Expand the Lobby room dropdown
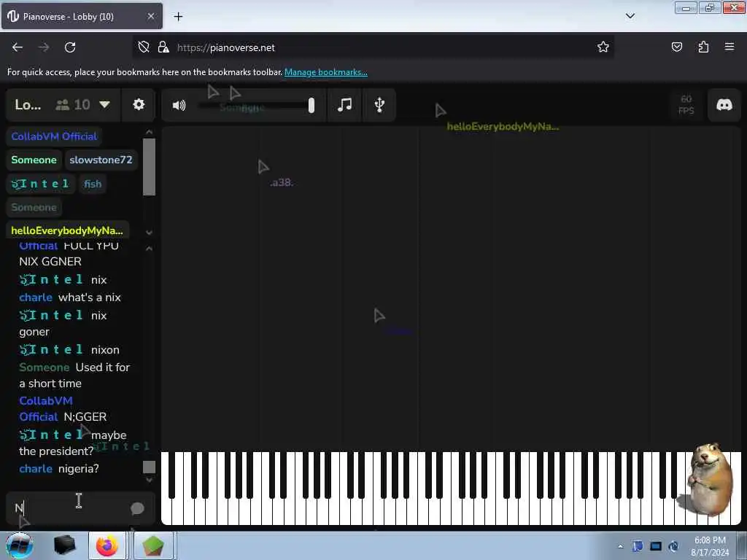 click(104, 104)
